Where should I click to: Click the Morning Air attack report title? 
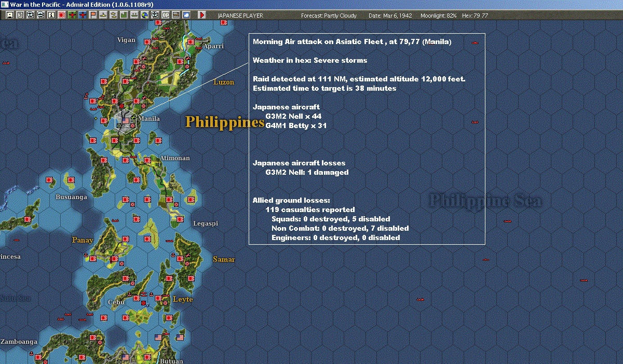(352, 41)
